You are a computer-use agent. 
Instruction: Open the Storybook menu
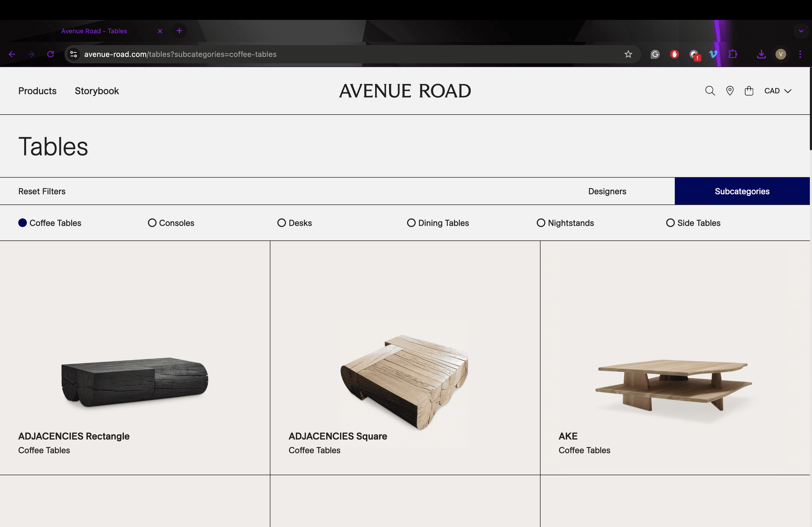97,91
